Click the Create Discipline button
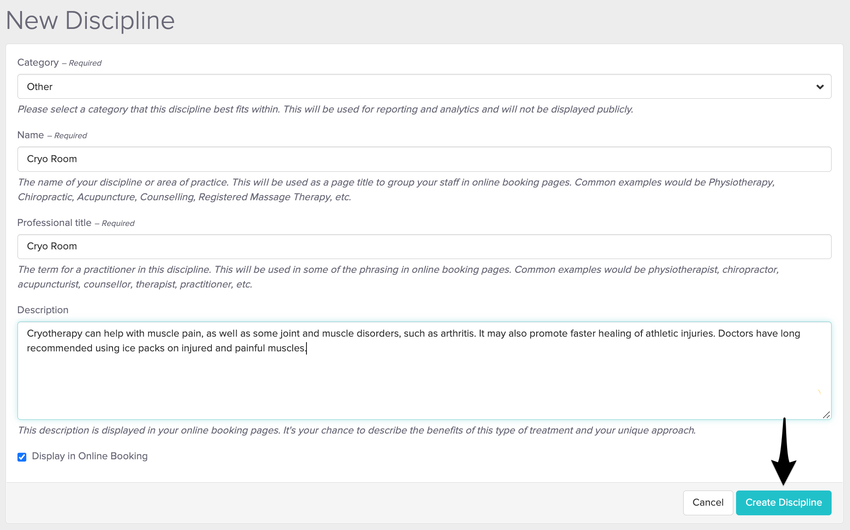This screenshot has height=530, width=850. pos(783,502)
